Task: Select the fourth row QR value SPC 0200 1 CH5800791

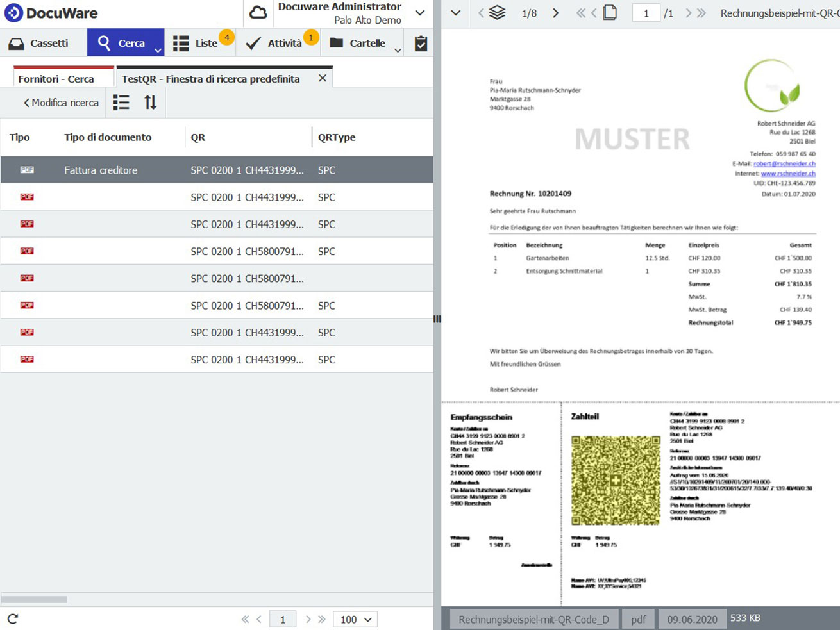Action: 247,251
